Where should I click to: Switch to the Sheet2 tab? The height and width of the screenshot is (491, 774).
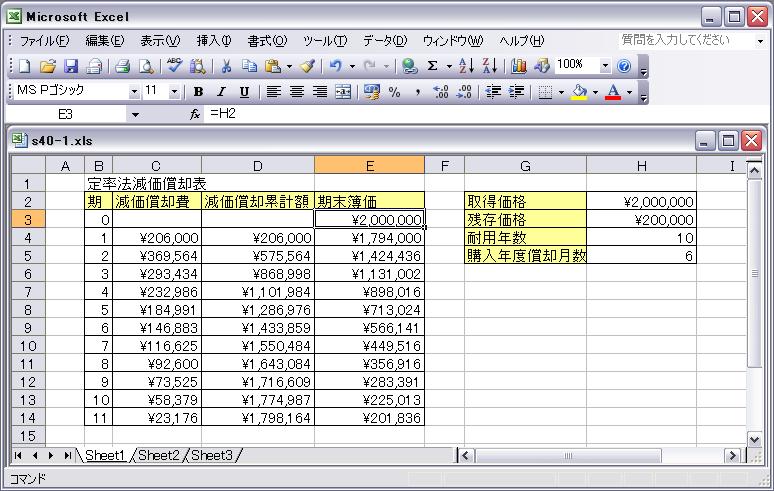(x=158, y=455)
